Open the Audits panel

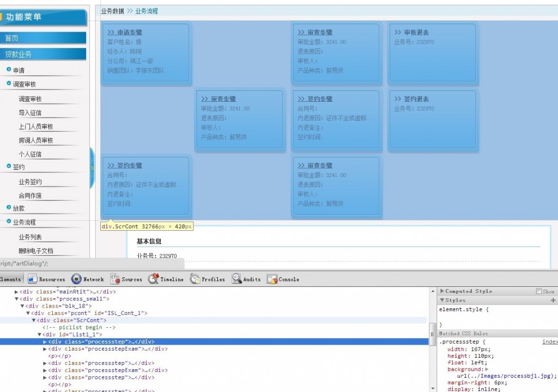246,279
